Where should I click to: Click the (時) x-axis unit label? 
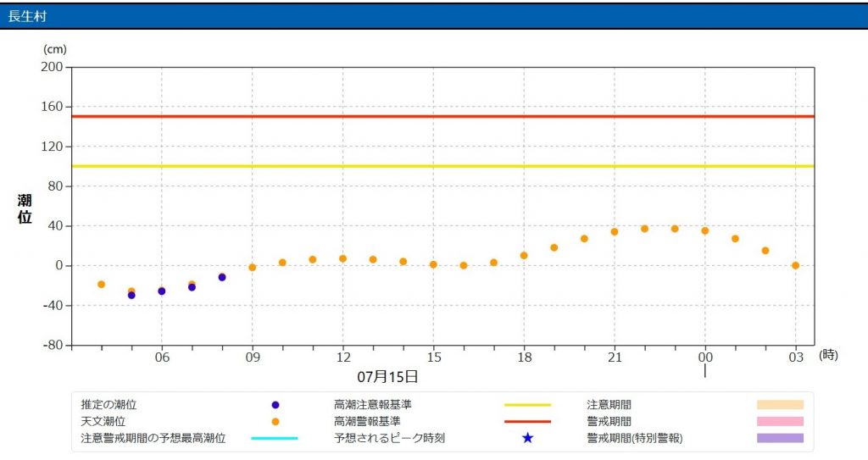828,355
